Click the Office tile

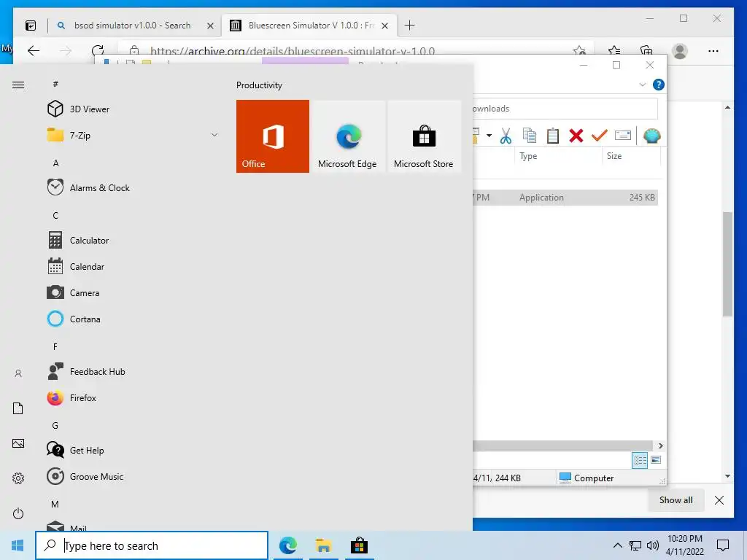pyautogui.click(x=273, y=136)
